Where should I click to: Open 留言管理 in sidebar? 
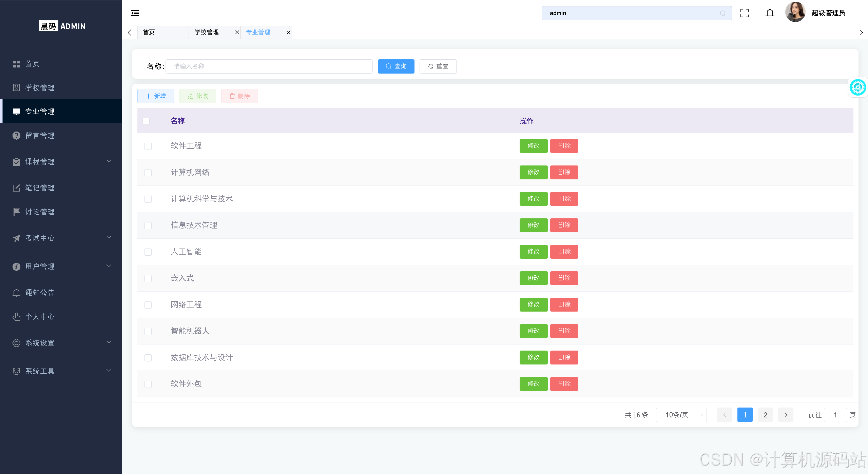40,136
